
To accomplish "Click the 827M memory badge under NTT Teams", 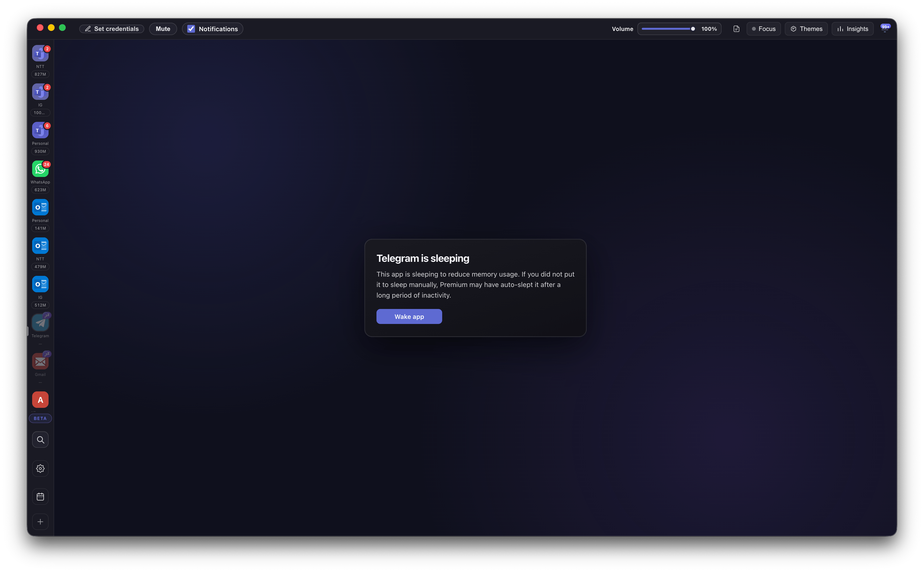I will coord(40,74).
